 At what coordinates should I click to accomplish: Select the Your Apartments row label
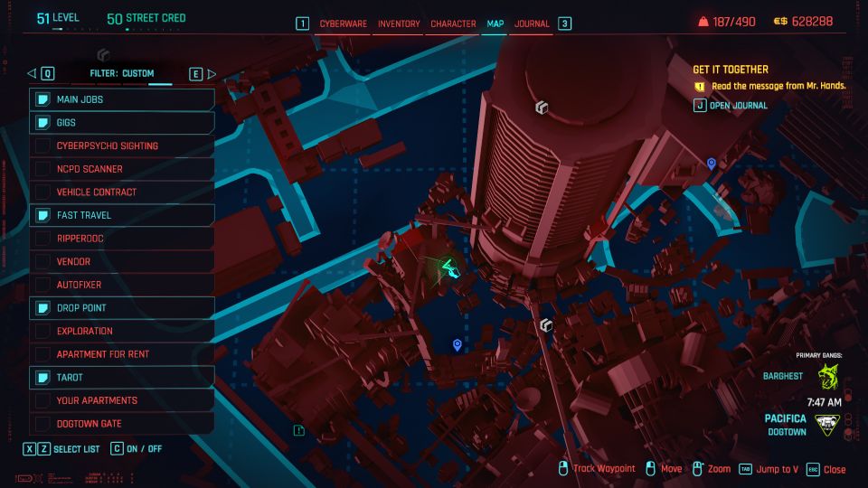(97, 400)
